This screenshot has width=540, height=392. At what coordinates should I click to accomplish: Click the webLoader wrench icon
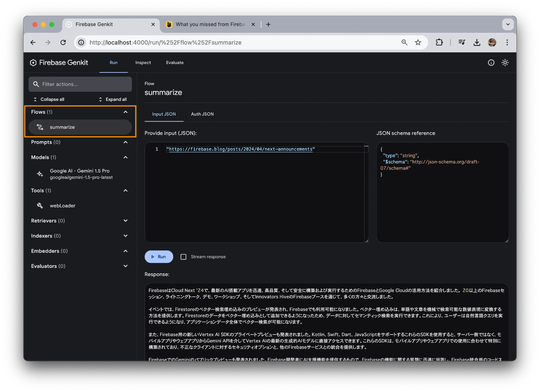click(x=40, y=205)
